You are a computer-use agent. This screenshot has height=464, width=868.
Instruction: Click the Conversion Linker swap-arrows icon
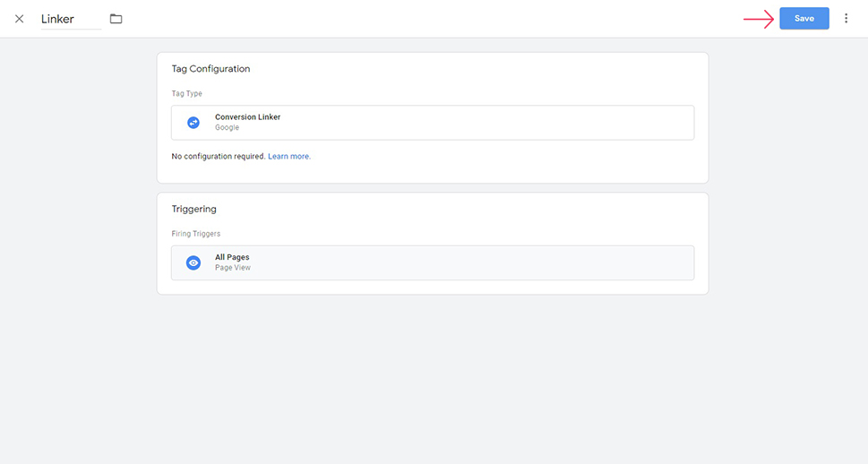[193, 123]
